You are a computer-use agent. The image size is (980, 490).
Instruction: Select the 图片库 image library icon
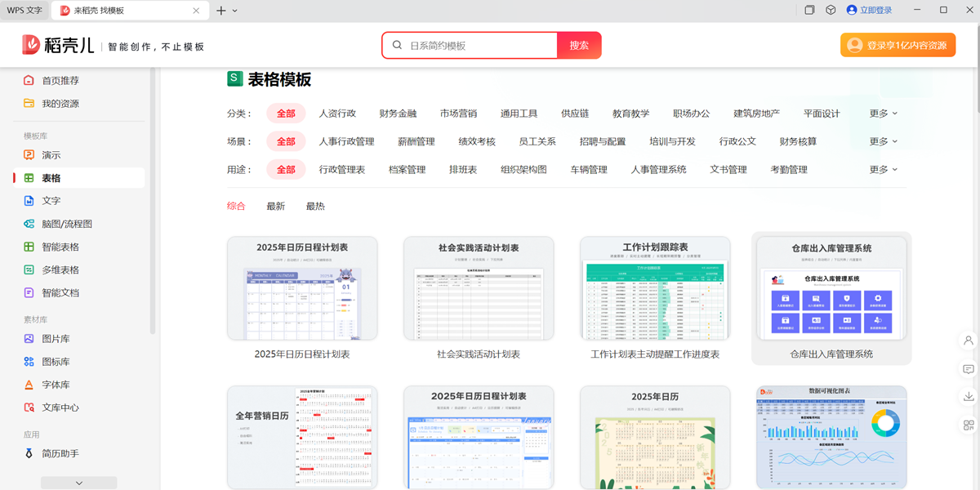coord(29,339)
